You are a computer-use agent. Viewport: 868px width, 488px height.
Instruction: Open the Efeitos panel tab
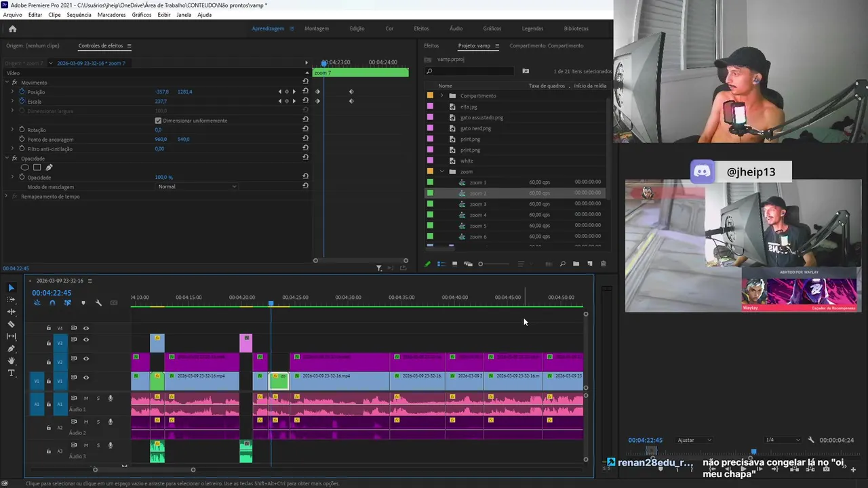point(431,45)
